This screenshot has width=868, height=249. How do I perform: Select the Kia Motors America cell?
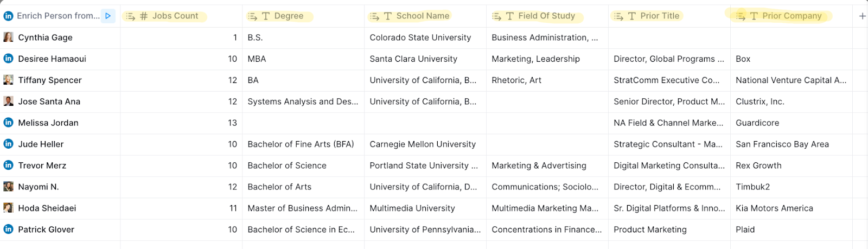(x=774, y=208)
